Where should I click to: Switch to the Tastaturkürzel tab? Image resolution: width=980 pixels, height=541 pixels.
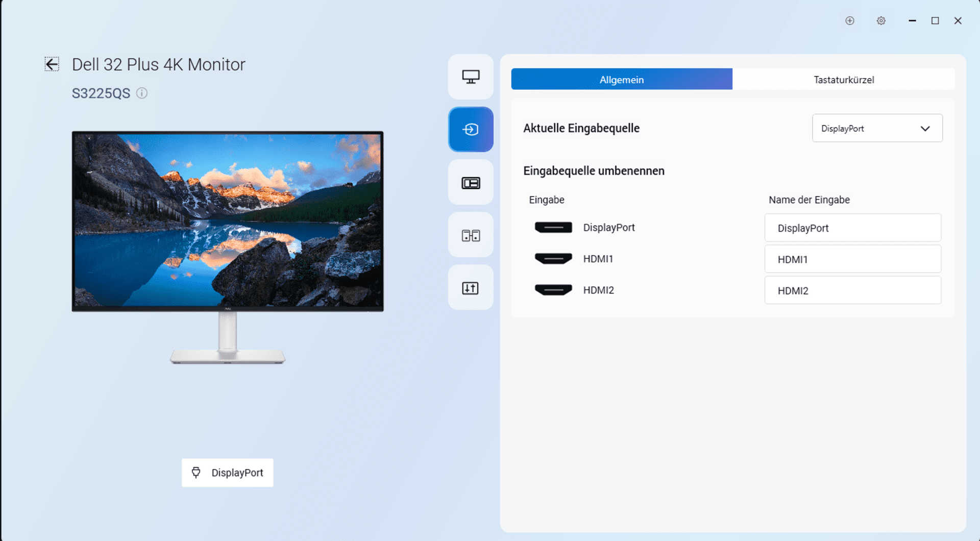pos(844,79)
